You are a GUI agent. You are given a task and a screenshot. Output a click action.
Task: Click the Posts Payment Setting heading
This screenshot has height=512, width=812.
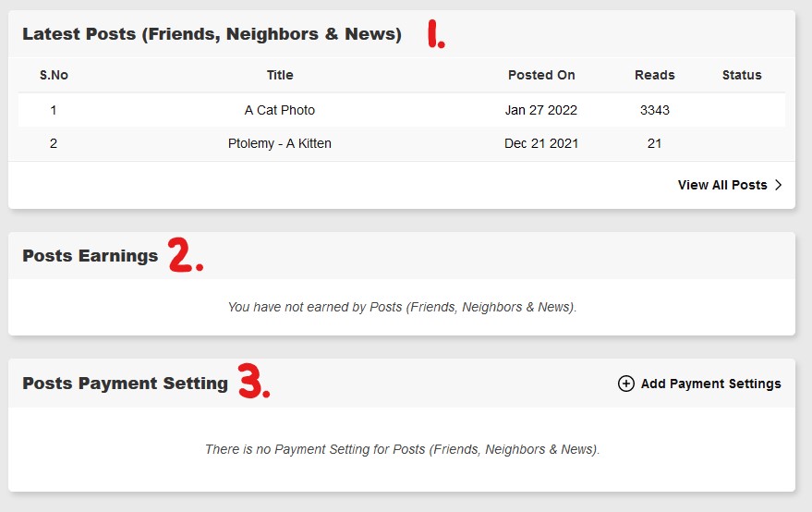pos(125,384)
